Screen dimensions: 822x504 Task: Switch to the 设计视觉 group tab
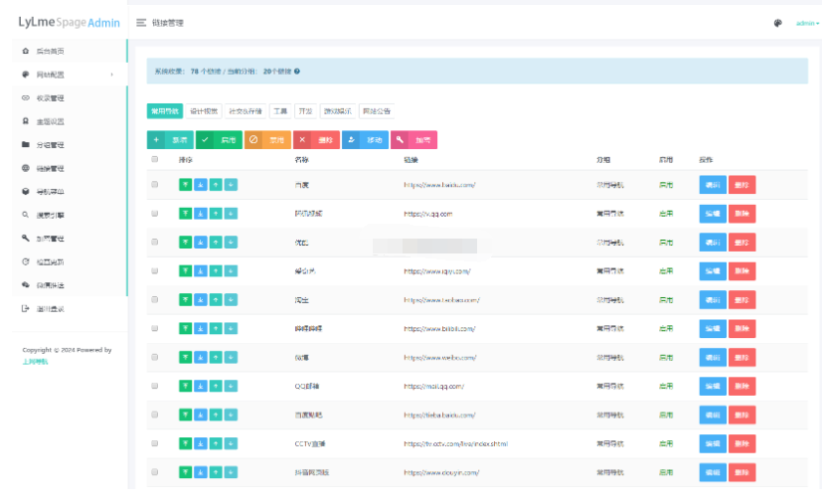[x=204, y=111]
